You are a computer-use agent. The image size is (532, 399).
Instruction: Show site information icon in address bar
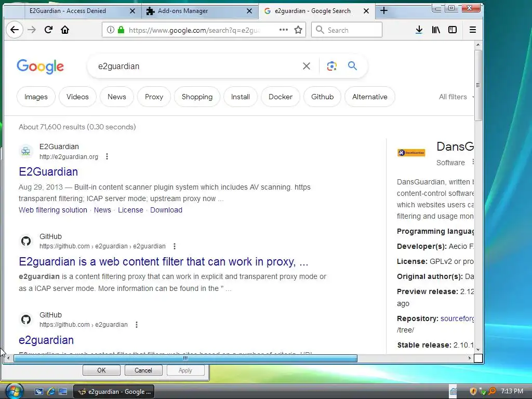tap(110, 30)
